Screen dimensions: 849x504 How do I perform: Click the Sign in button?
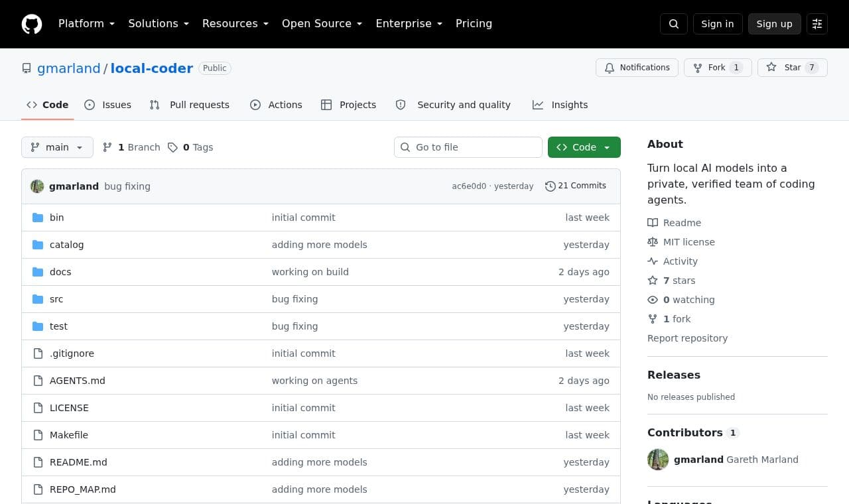(718, 24)
